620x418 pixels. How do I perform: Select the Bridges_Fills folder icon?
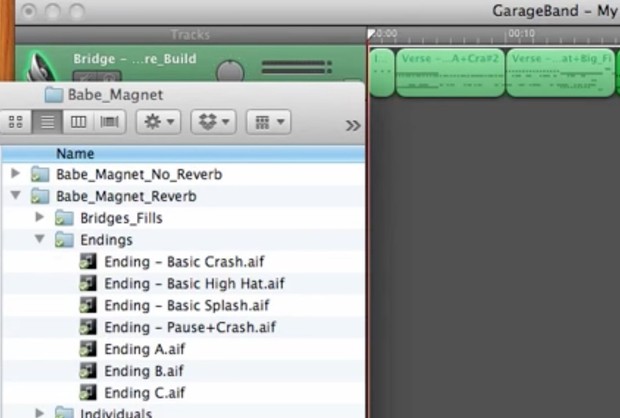[x=64, y=218]
